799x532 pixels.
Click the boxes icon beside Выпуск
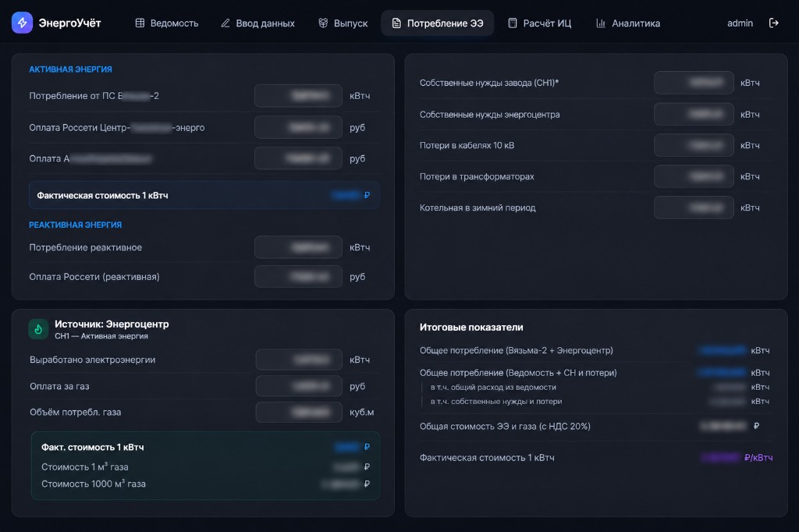coord(323,23)
